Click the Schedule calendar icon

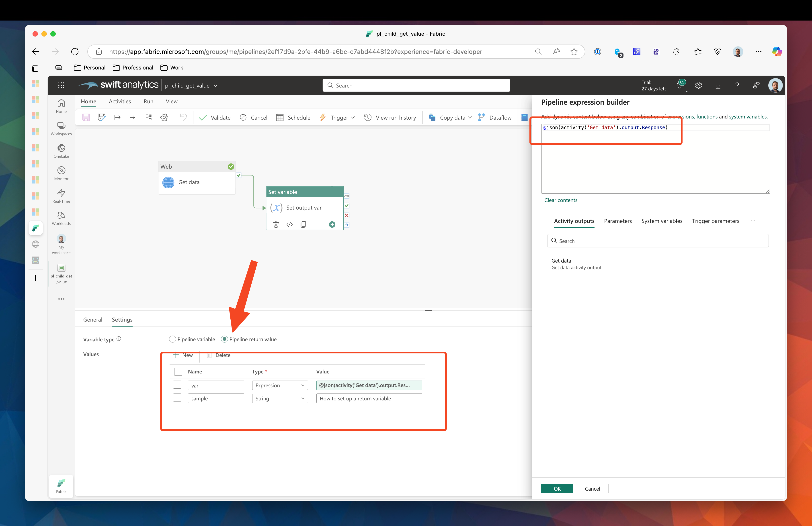280,118
